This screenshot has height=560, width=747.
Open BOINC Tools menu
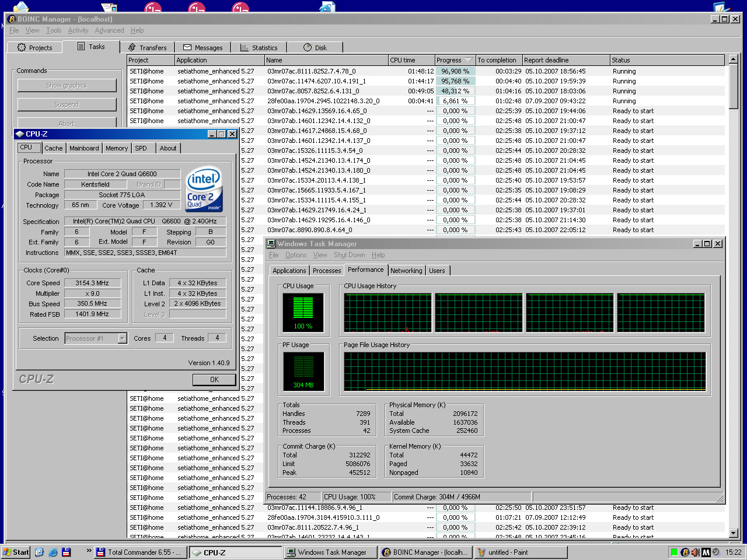54,30
